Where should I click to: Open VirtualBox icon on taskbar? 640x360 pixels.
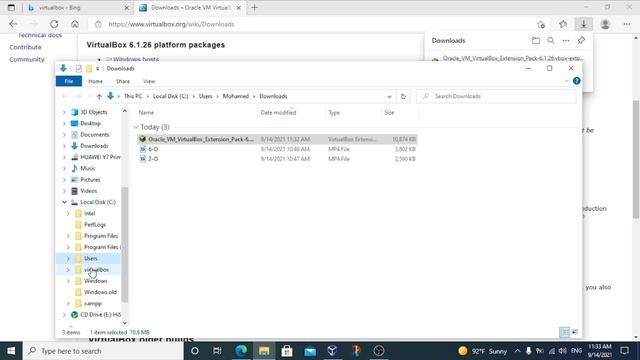(332, 351)
